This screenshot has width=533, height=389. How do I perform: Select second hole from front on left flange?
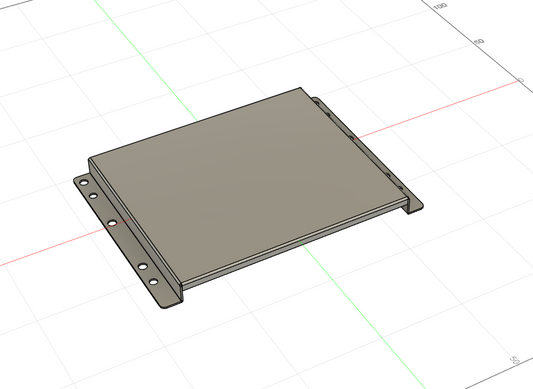click(143, 266)
